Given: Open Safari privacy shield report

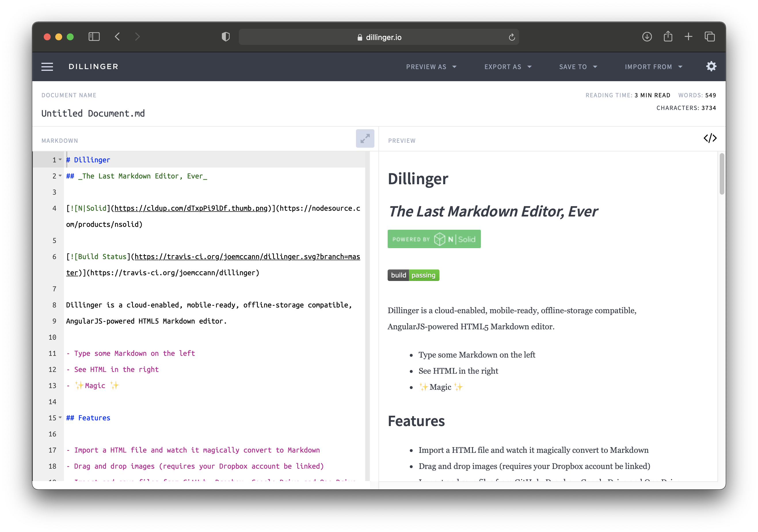Looking at the screenshot, I should [x=226, y=37].
